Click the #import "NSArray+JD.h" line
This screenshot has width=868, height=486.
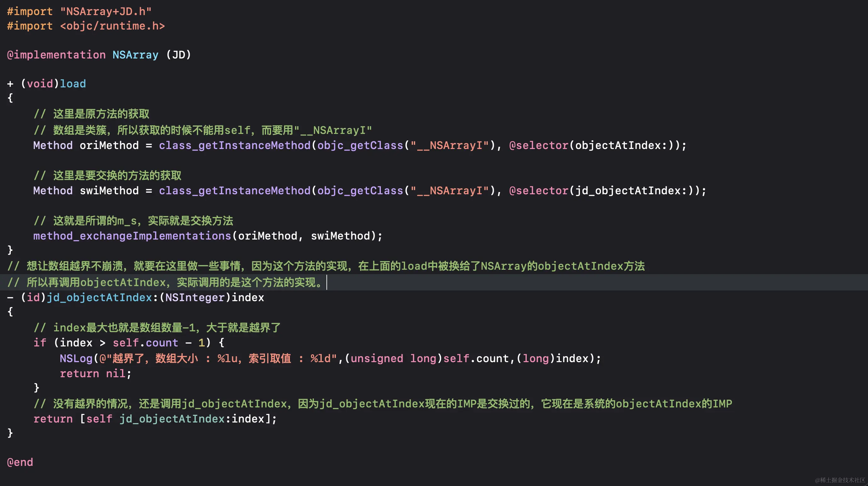tap(79, 11)
